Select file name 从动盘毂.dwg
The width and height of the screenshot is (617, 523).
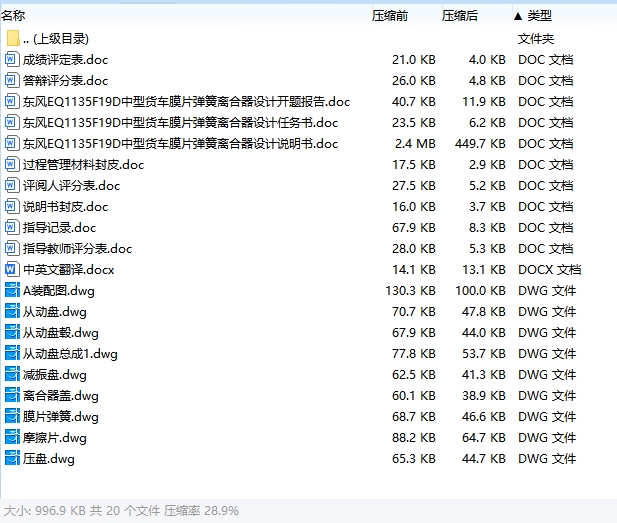[61, 333]
